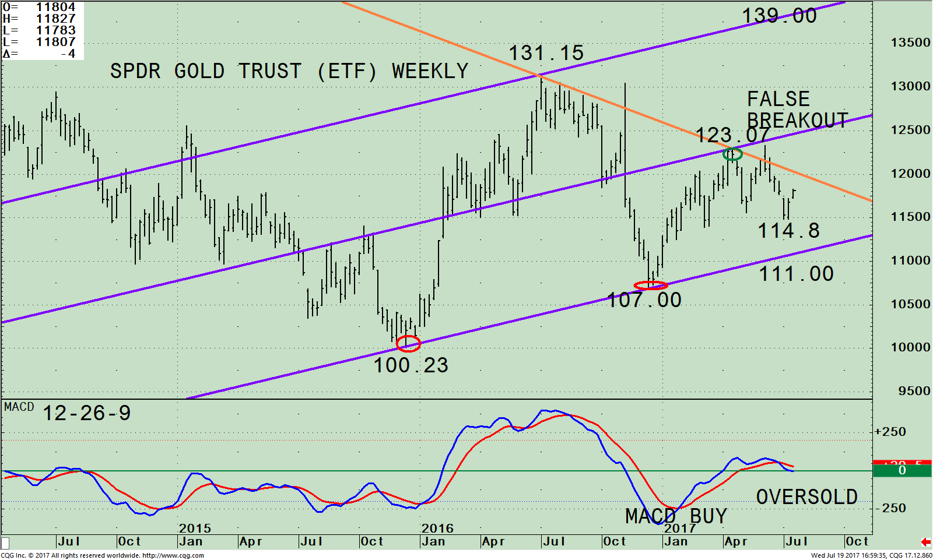The image size is (933, 560).
Task: Click the 111.00 channel label
Action: (x=796, y=274)
